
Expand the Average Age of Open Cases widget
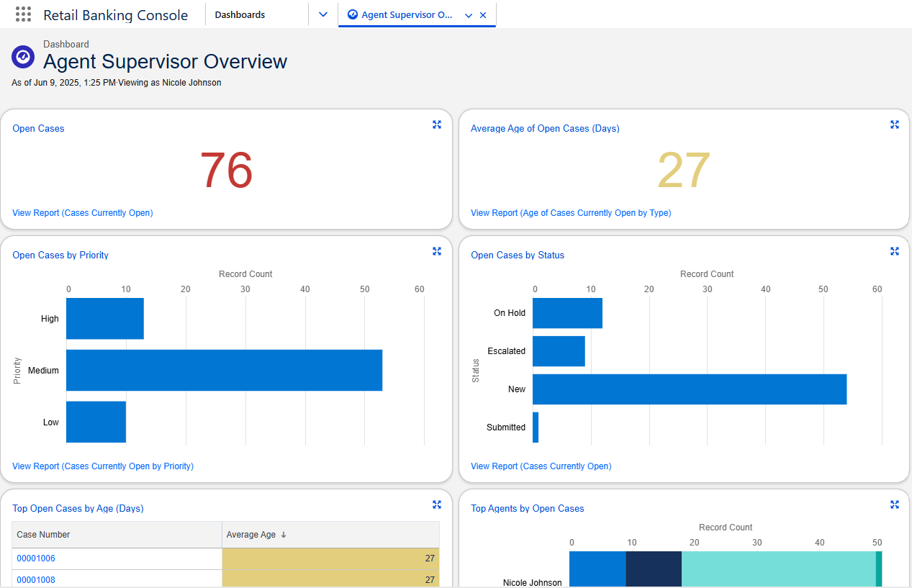click(x=894, y=125)
